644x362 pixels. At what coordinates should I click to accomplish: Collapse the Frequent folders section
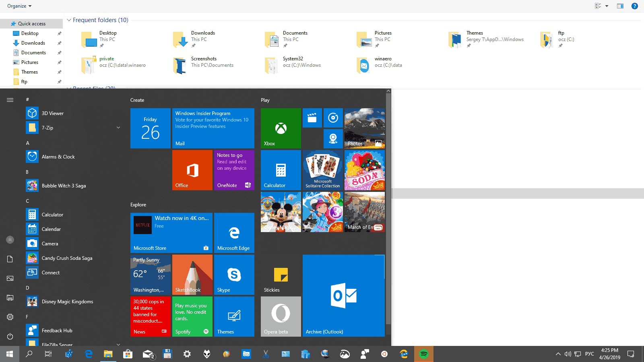pyautogui.click(x=68, y=20)
